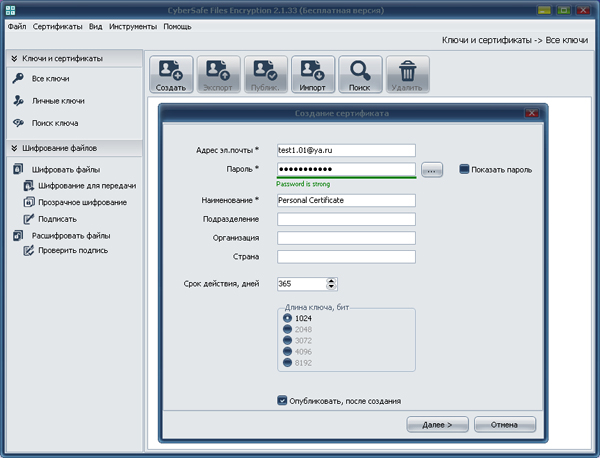Image resolution: width=600 pixels, height=458 pixels.
Task: Click the icon beside Шифрование для передачи
Action: click(x=29, y=186)
